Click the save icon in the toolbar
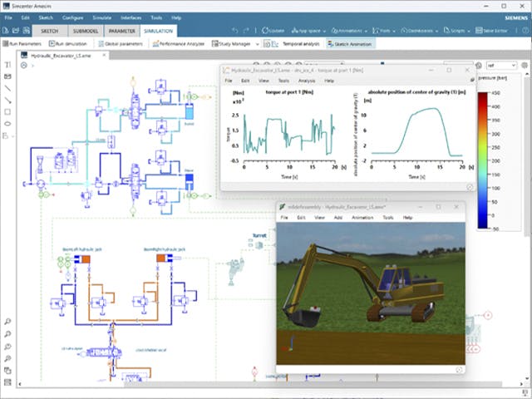This screenshot has height=399, width=532. tap(26, 31)
